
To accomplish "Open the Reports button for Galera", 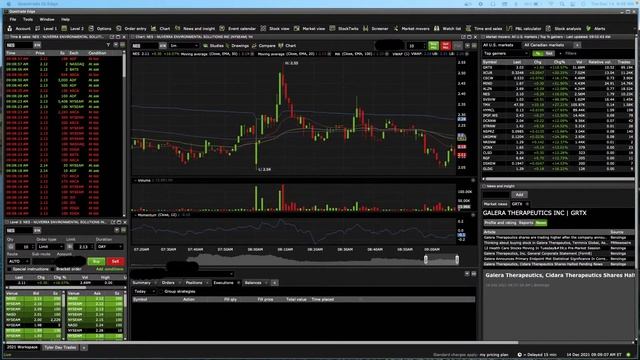I will click(526, 223).
